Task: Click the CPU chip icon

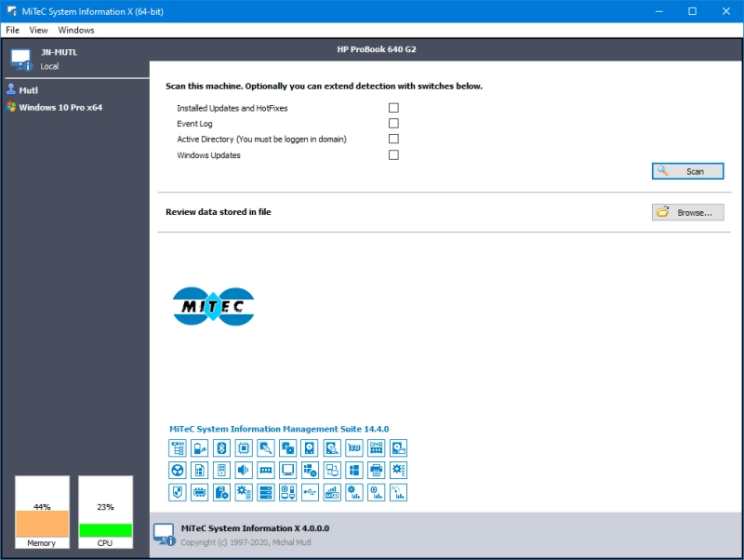Action: (244, 448)
